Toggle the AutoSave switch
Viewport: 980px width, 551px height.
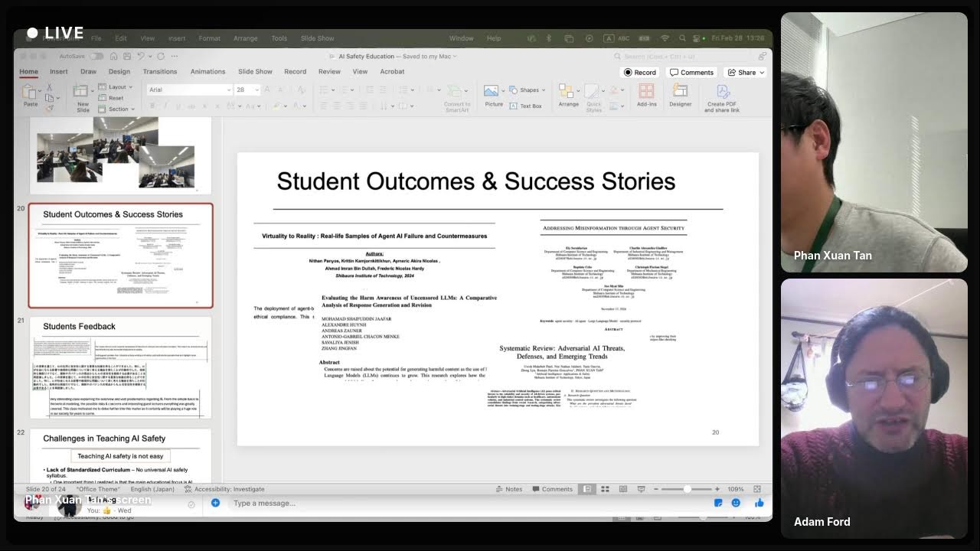pyautogui.click(x=96, y=56)
